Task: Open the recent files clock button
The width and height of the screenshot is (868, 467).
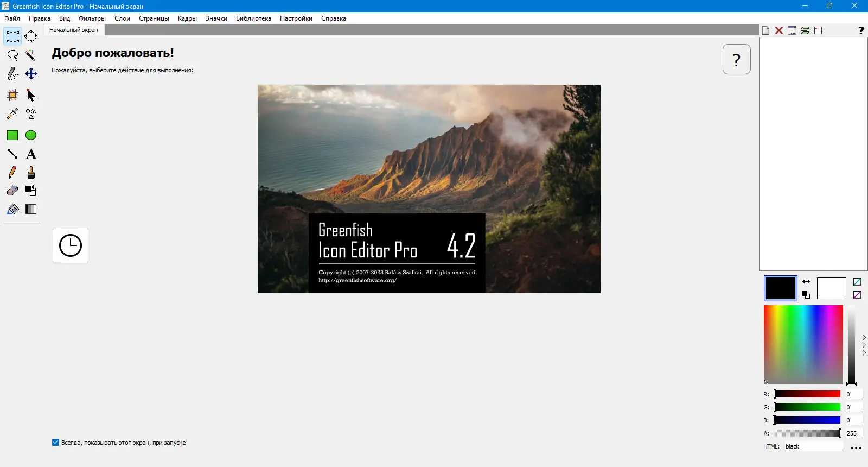Action: click(71, 245)
